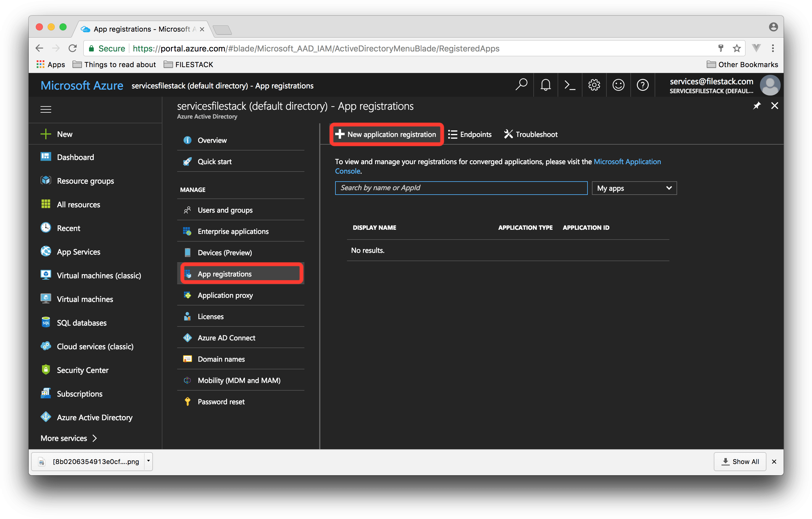Click the Endpoints toolbar button
Screen dimensions: 812x519
[x=470, y=134]
